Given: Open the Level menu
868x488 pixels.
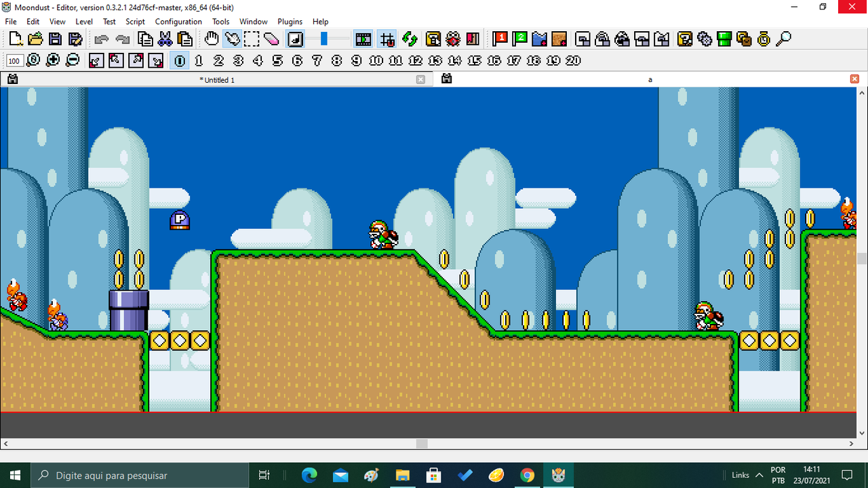Looking at the screenshot, I should pyautogui.click(x=84, y=22).
